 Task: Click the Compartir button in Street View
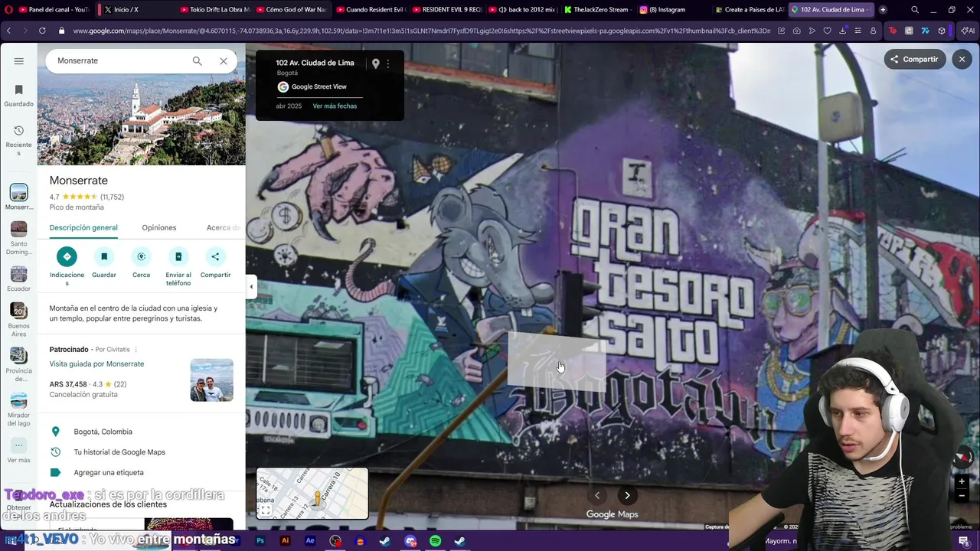[914, 59]
